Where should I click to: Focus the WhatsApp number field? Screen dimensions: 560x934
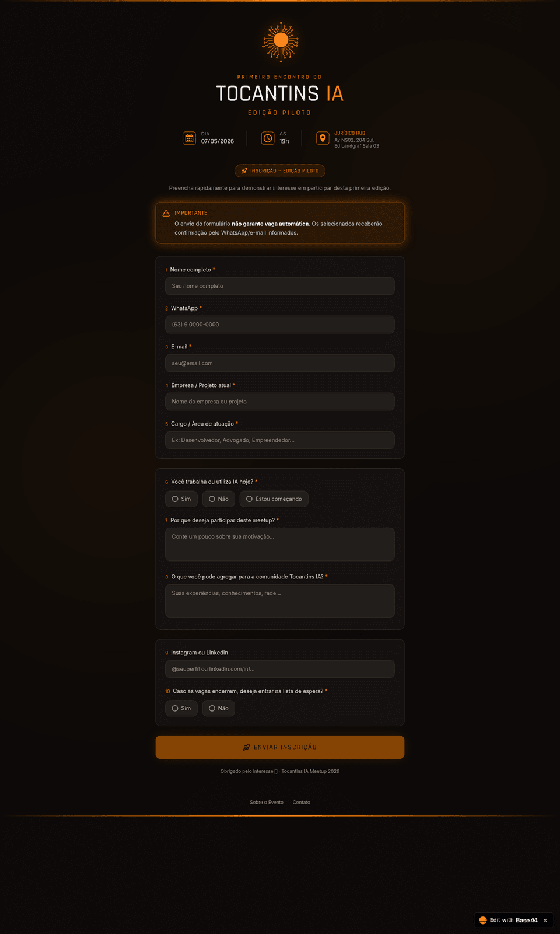click(x=280, y=325)
